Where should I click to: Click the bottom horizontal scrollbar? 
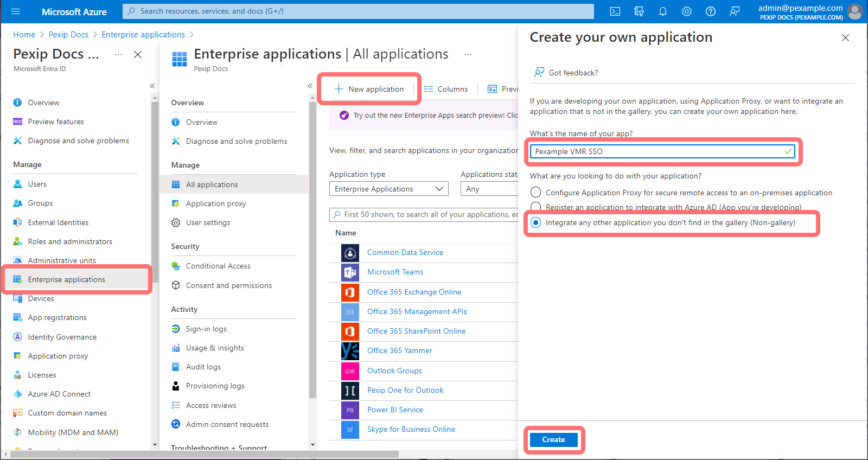[x=204, y=455]
